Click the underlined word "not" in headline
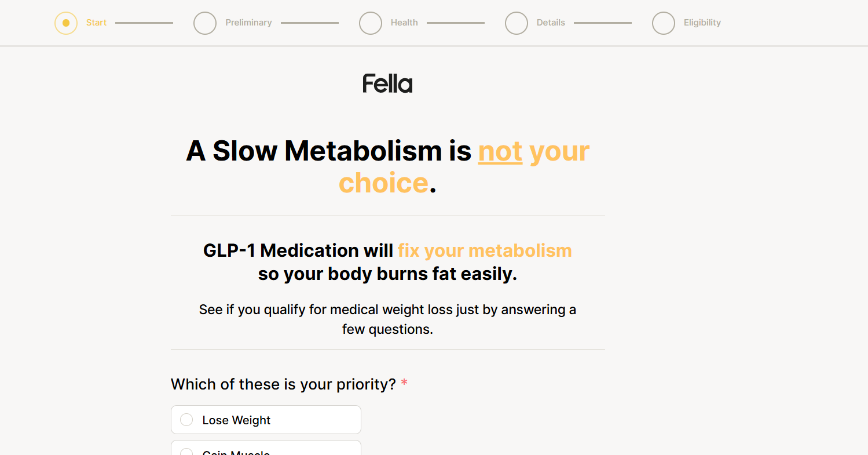The height and width of the screenshot is (455, 868). (x=500, y=152)
